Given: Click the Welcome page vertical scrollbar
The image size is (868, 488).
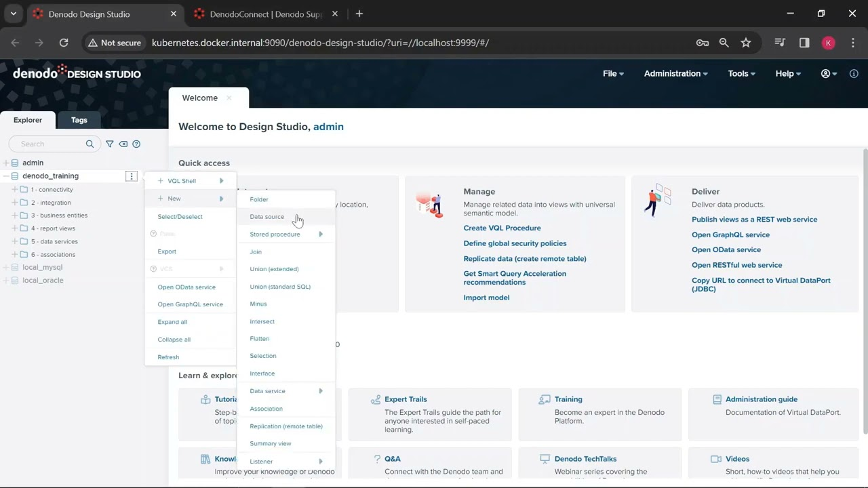Looking at the screenshot, I should pos(865,291).
